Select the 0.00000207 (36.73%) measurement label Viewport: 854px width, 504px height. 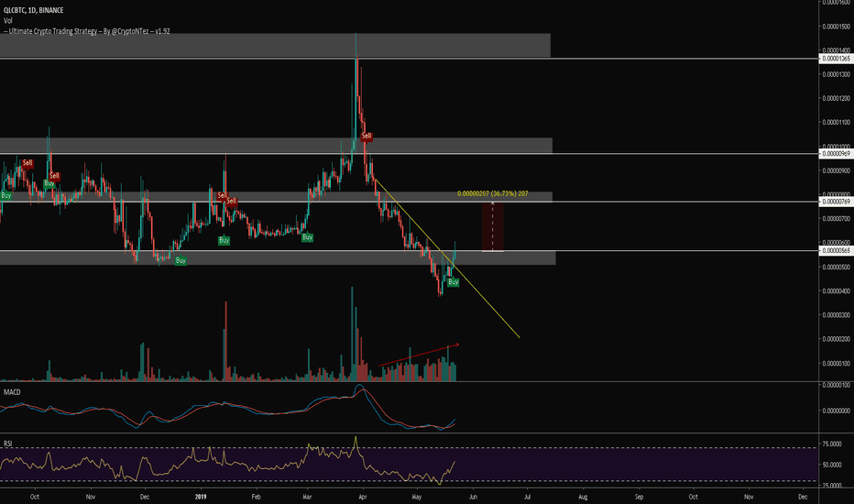(492, 193)
